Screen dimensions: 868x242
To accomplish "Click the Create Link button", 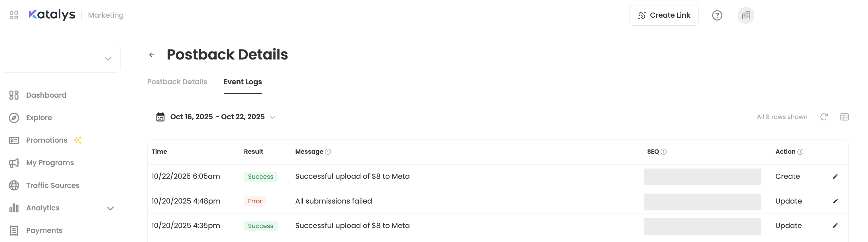I will [663, 15].
